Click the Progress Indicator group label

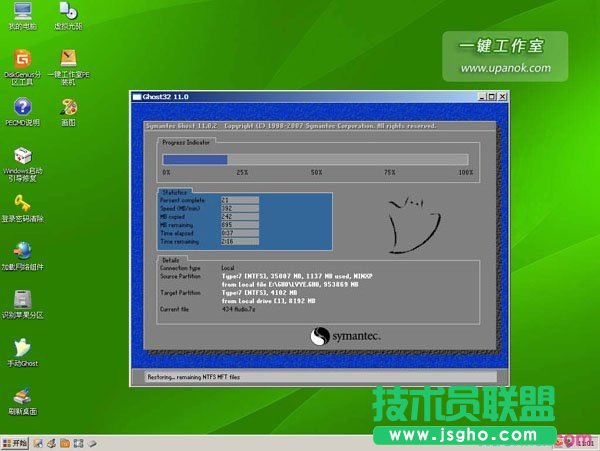point(186,142)
